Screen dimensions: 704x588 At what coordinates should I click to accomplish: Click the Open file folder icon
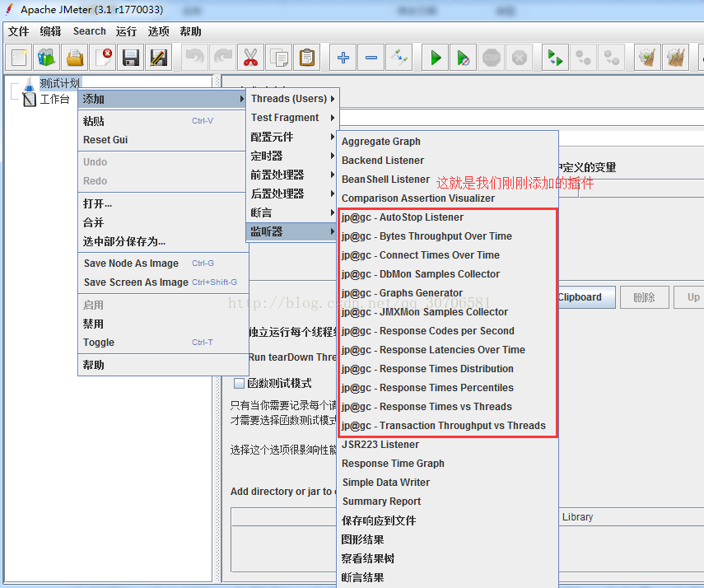coord(75,58)
